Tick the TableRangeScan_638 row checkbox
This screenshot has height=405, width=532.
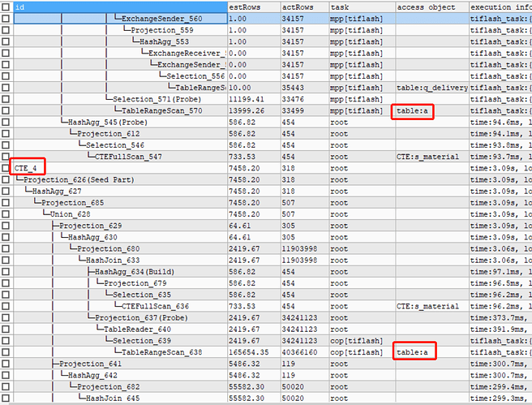(x=6, y=352)
